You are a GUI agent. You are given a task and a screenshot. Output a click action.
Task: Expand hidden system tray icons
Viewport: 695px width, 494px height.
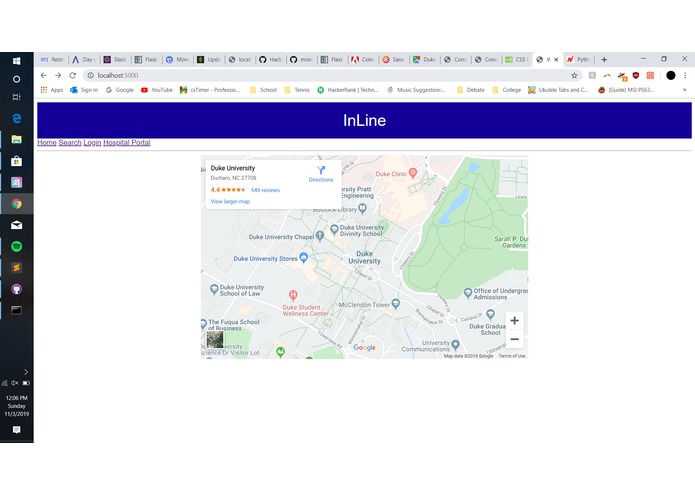click(x=26, y=372)
